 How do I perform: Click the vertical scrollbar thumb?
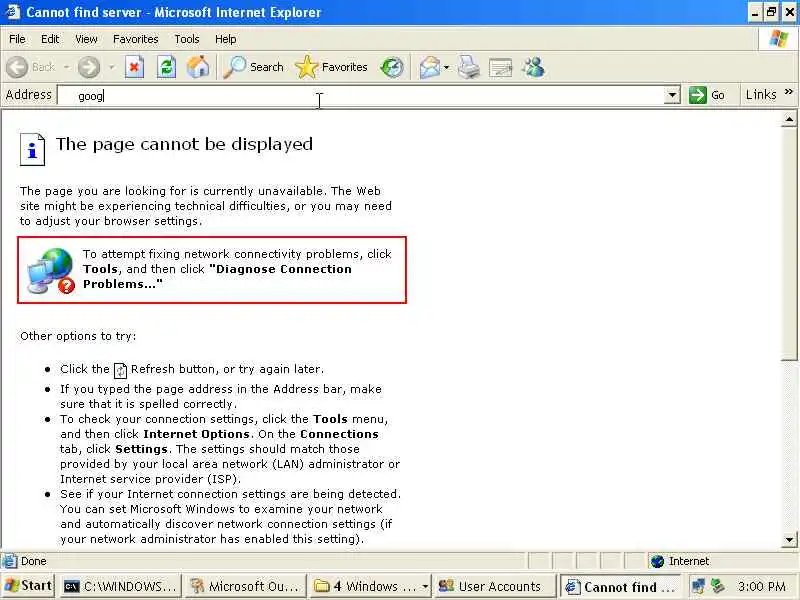point(789,244)
